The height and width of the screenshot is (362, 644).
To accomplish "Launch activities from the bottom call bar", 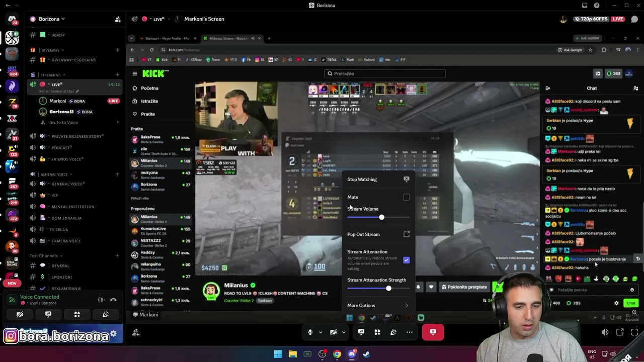I will (377, 332).
